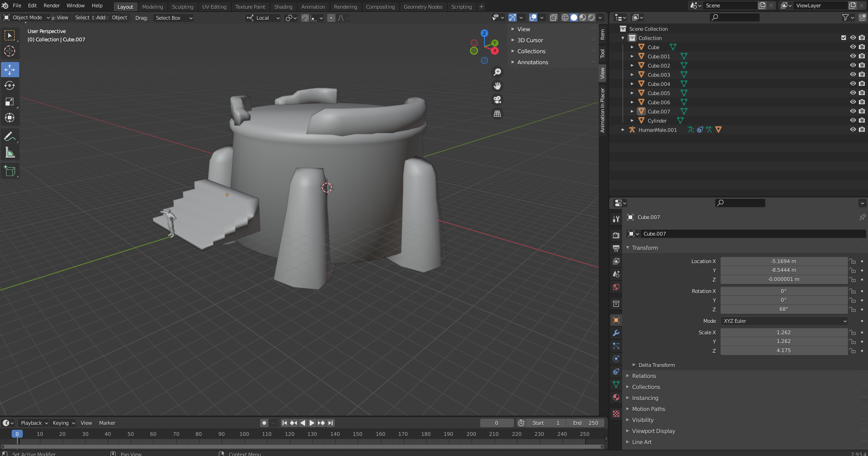Open the Material properties tab
The image size is (868, 456).
pos(616,397)
